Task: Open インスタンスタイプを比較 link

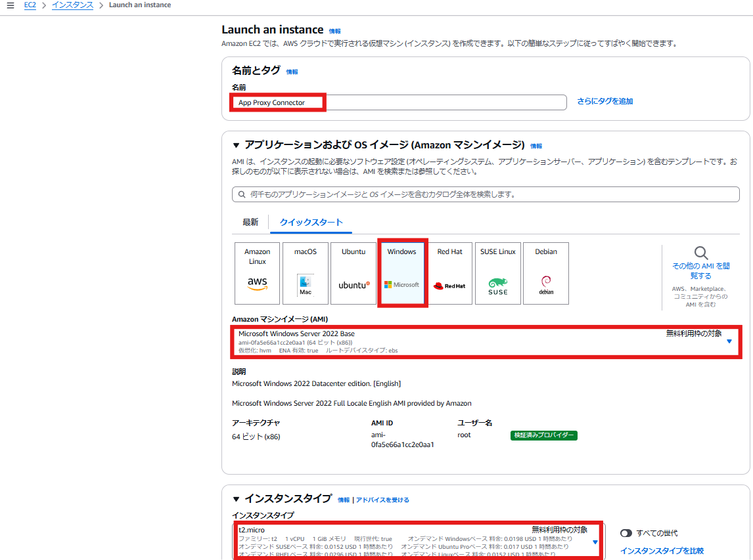Action: tap(662, 551)
